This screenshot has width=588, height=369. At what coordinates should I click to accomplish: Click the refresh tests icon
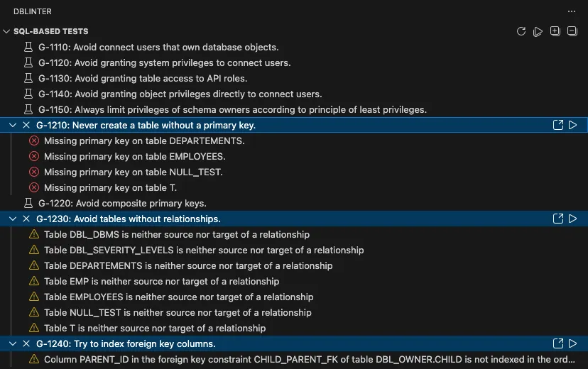pyautogui.click(x=521, y=31)
